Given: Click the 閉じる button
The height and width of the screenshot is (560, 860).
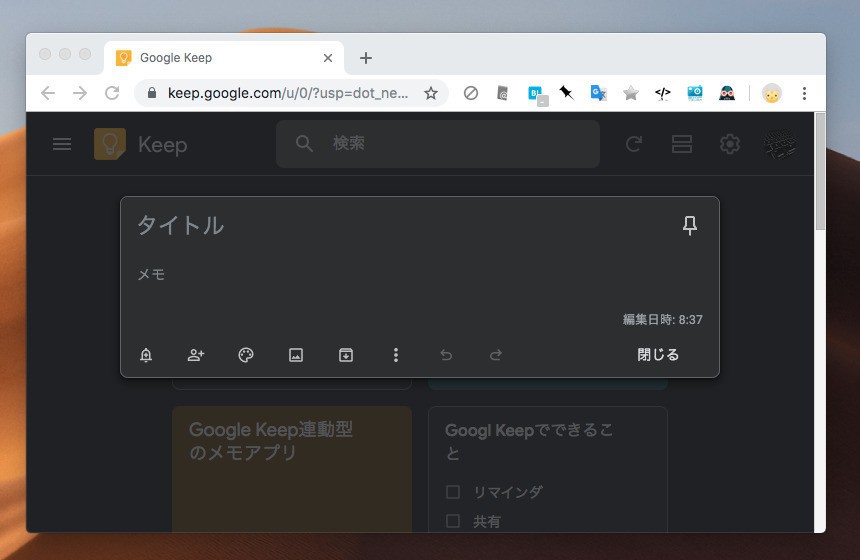Looking at the screenshot, I should 658,355.
